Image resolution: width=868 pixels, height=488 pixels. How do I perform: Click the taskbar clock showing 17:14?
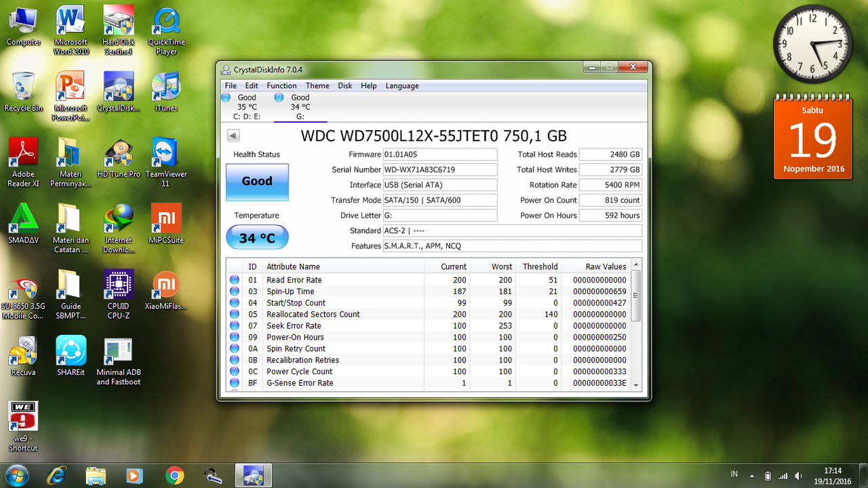(x=833, y=476)
